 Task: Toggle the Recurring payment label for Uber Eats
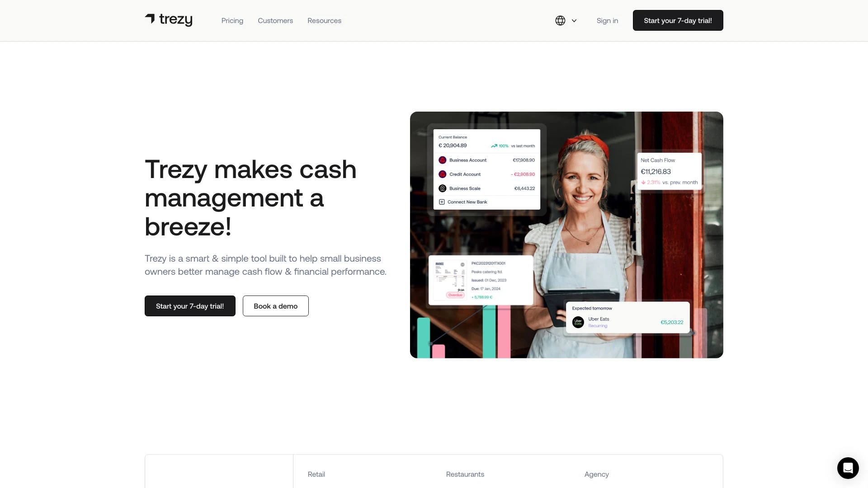coord(597,326)
